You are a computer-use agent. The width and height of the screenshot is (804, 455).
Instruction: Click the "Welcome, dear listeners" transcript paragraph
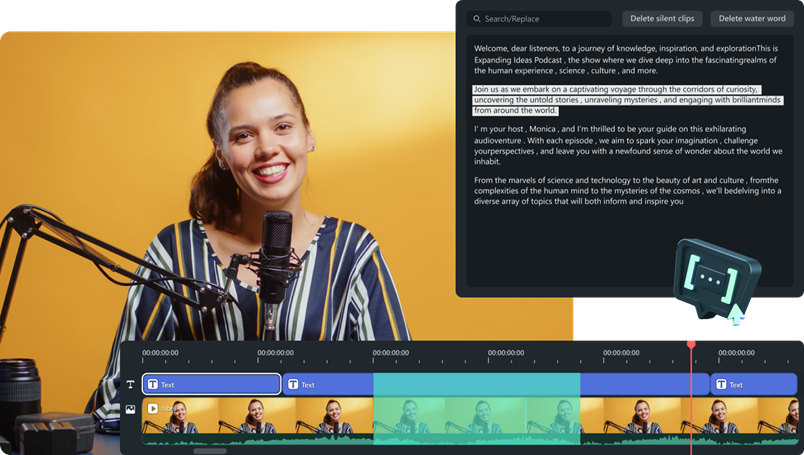(628, 59)
